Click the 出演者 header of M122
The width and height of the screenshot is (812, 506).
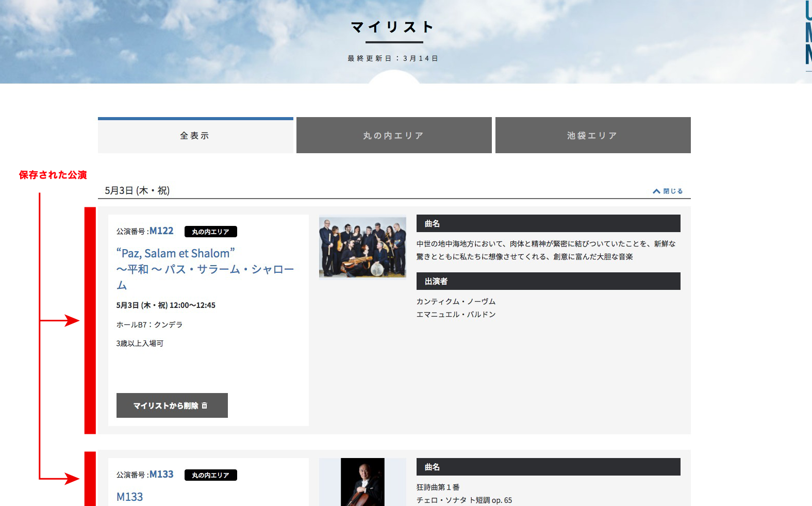[549, 281]
